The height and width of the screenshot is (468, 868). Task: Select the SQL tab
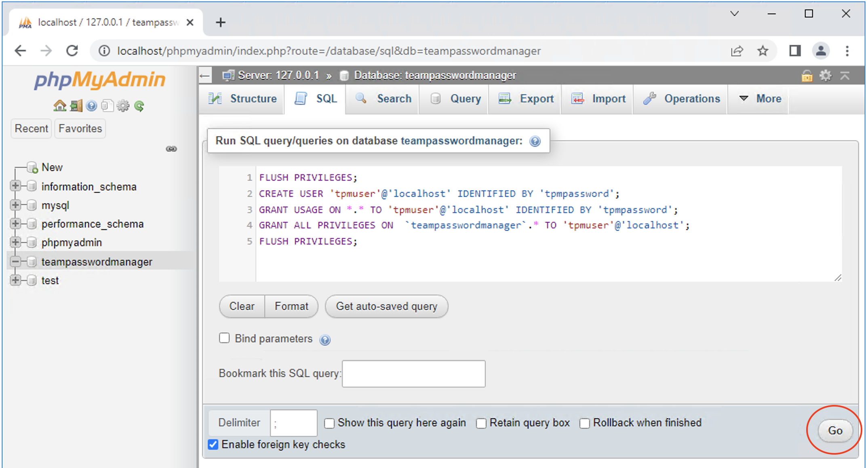(316, 99)
